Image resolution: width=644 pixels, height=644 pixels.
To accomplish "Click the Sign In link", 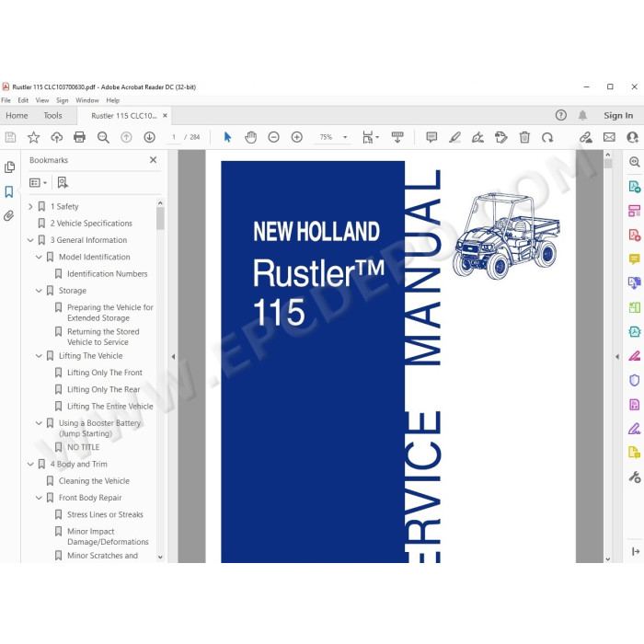I will (x=618, y=116).
